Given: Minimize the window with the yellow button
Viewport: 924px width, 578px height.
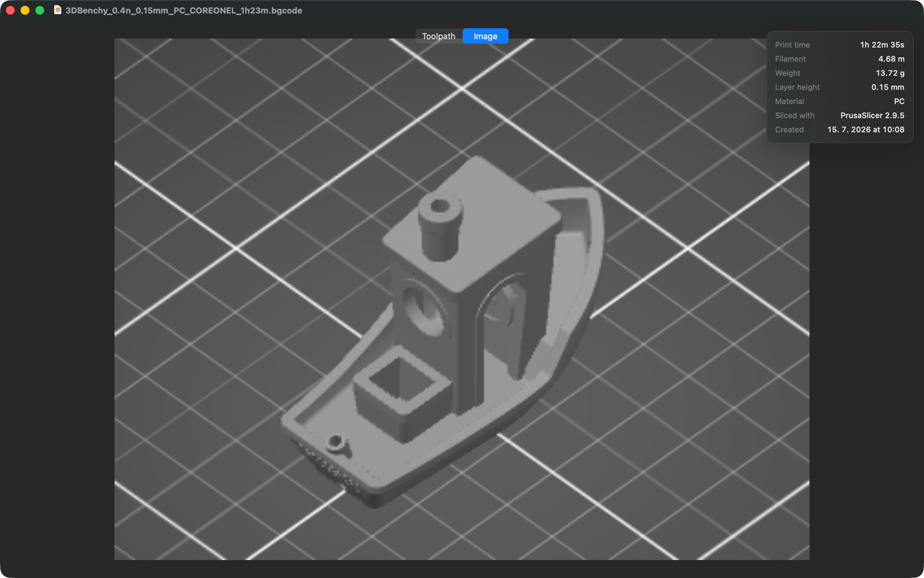Looking at the screenshot, I should tap(25, 10).
